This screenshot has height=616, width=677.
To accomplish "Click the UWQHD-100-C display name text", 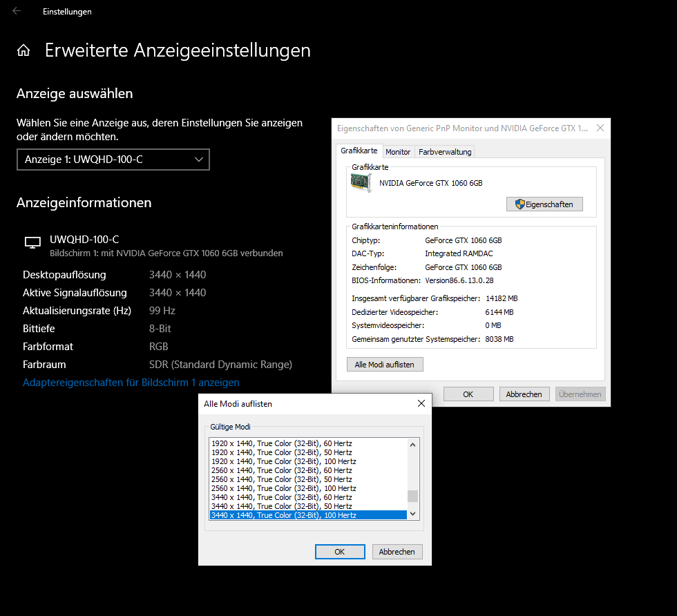I will (x=84, y=239).
